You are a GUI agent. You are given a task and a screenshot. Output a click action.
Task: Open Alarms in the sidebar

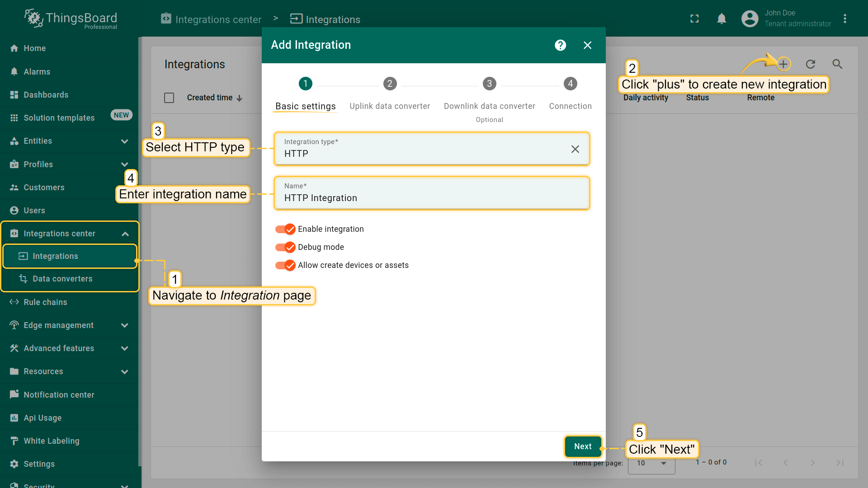[69, 71]
